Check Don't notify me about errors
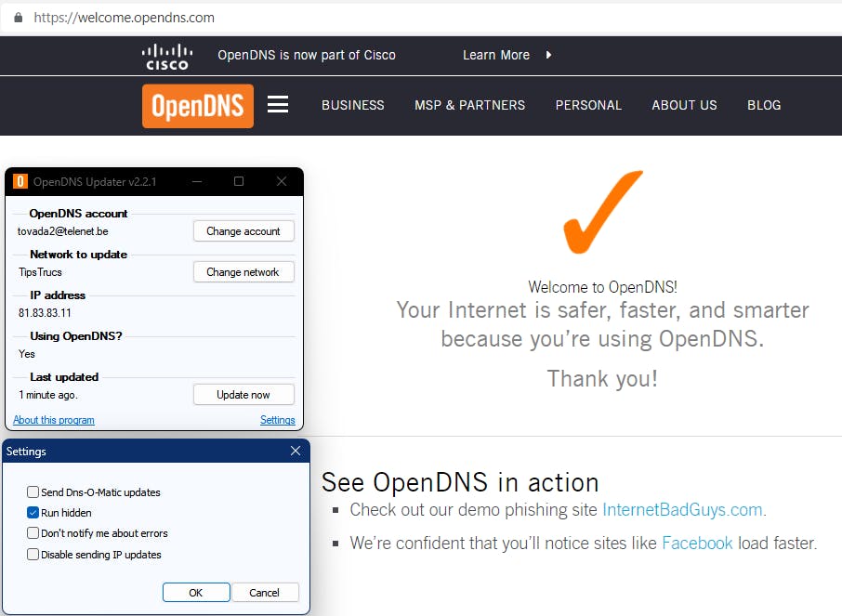This screenshot has height=616, width=842. click(x=33, y=532)
